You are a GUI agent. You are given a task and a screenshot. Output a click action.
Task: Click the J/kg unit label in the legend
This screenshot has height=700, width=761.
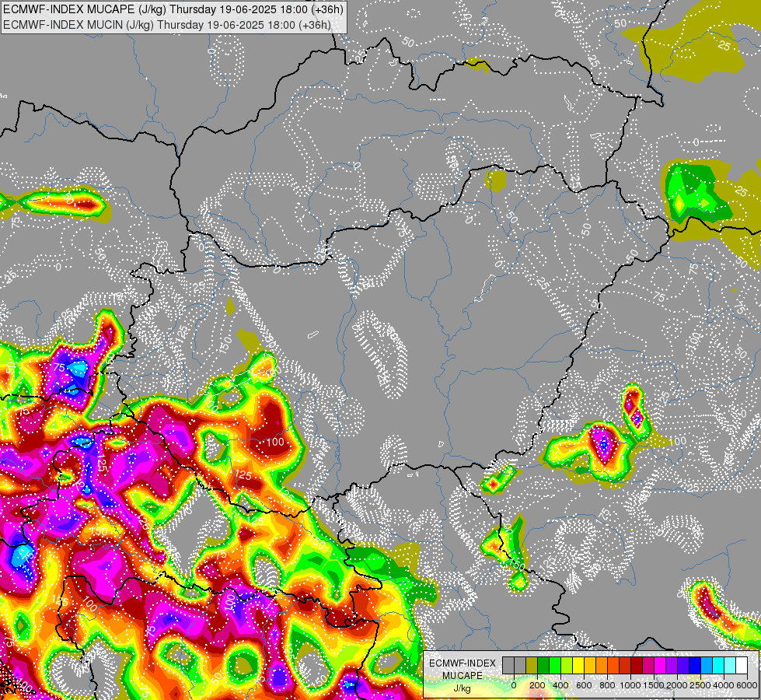point(463,688)
